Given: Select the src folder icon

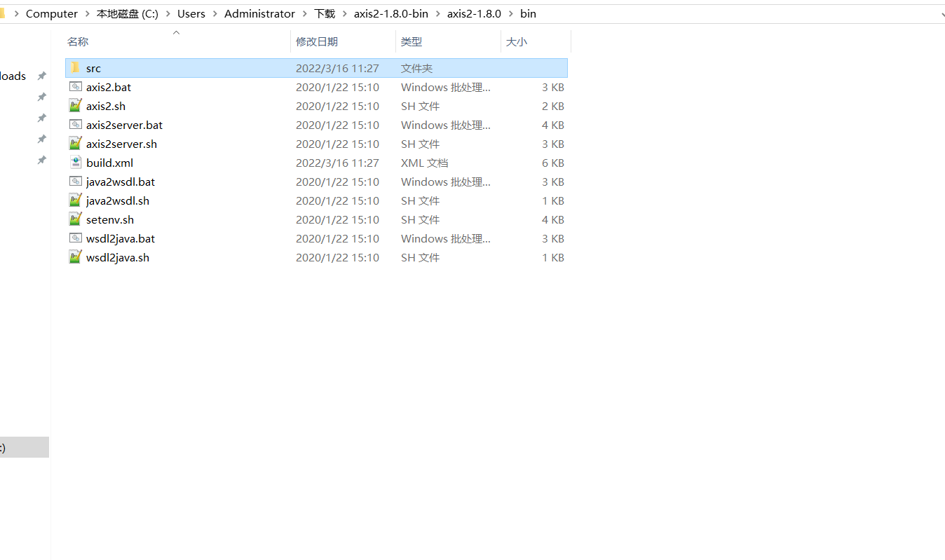Looking at the screenshot, I should coord(76,68).
